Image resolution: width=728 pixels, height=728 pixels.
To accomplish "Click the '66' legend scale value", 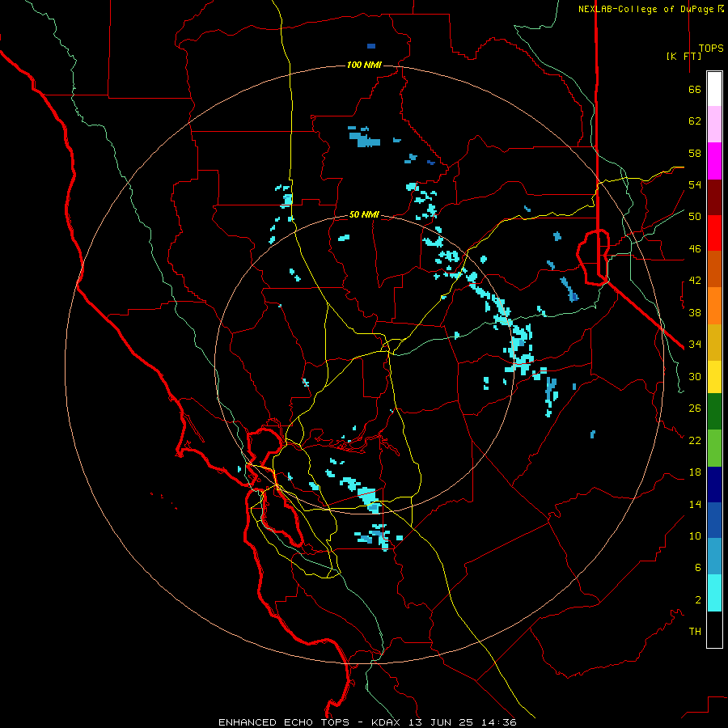I will click(x=695, y=90).
